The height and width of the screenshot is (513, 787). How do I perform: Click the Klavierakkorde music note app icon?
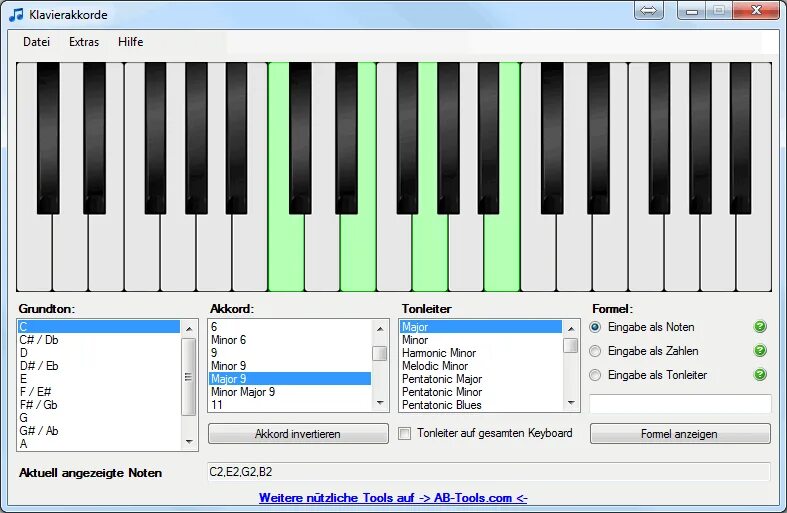point(16,15)
